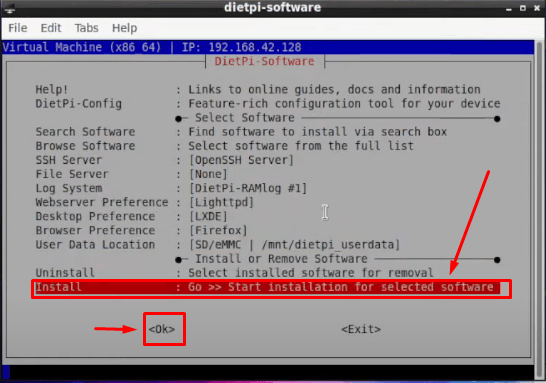Select the SSH Server row
Viewport: 546px width, 383px height.
268,160
